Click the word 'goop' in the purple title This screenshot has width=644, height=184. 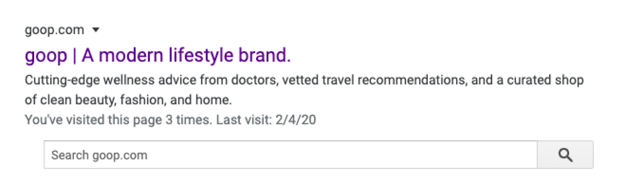pos(46,56)
